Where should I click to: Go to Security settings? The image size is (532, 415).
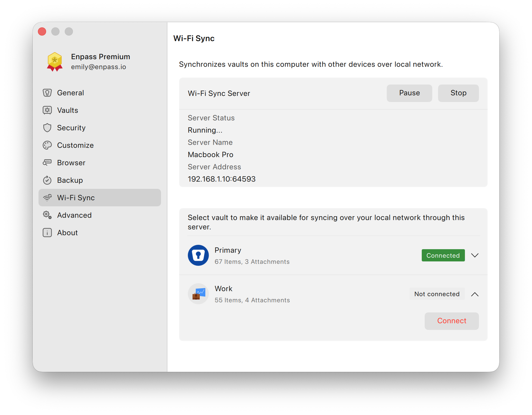coord(100,128)
